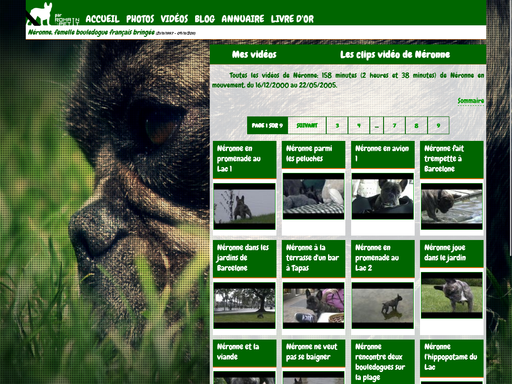Open the ACCUEIL menu item
The height and width of the screenshot is (384, 512).
(102, 19)
